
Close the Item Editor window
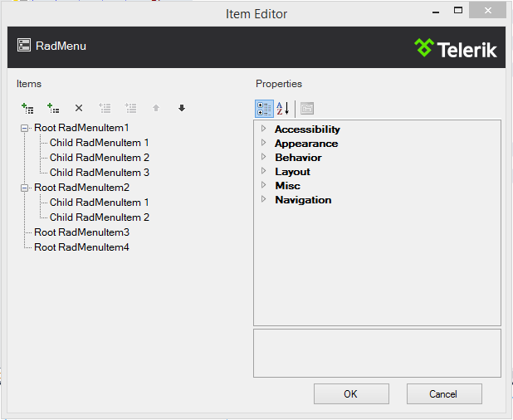(487, 11)
